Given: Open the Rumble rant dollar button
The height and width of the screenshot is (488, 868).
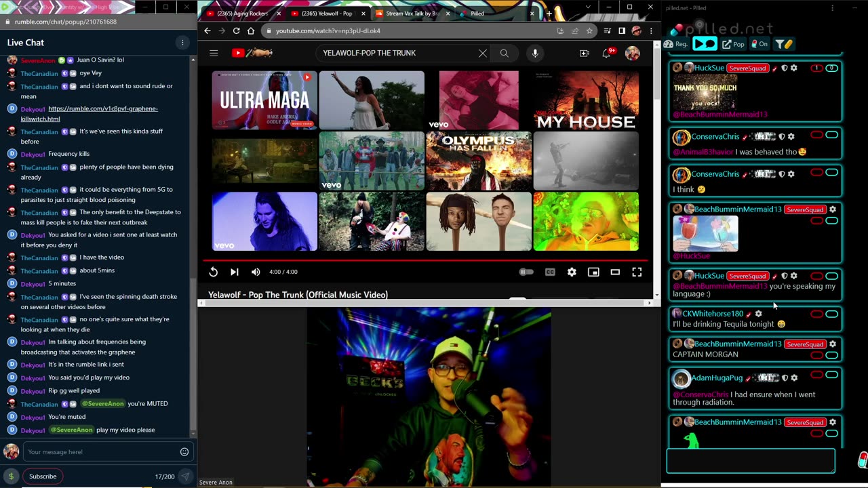Looking at the screenshot, I should (11, 476).
